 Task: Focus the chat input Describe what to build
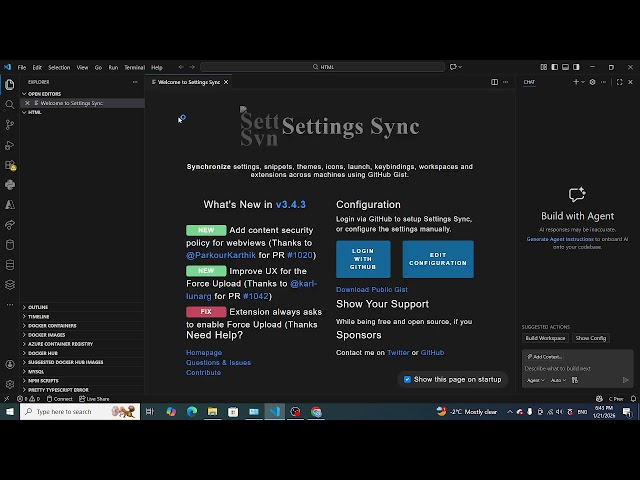pyautogui.click(x=577, y=368)
